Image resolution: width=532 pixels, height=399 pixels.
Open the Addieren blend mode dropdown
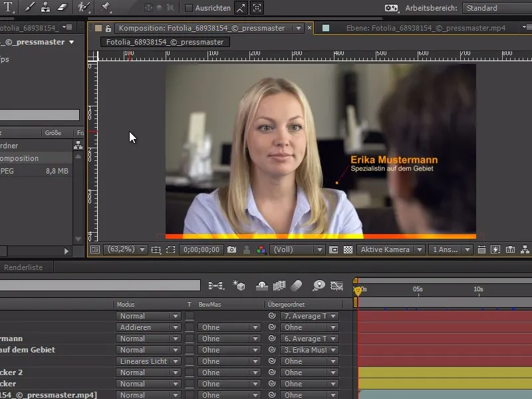[x=148, y=327]
